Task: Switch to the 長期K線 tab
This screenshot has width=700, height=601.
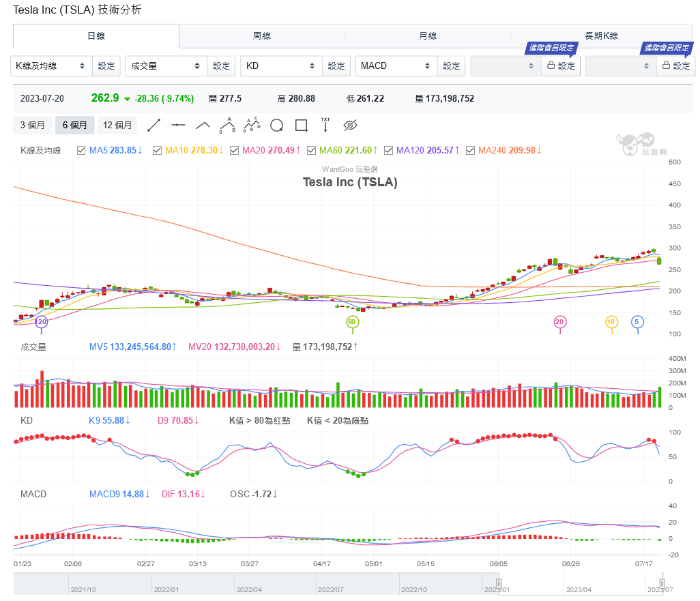Action: tap(601, 35)
